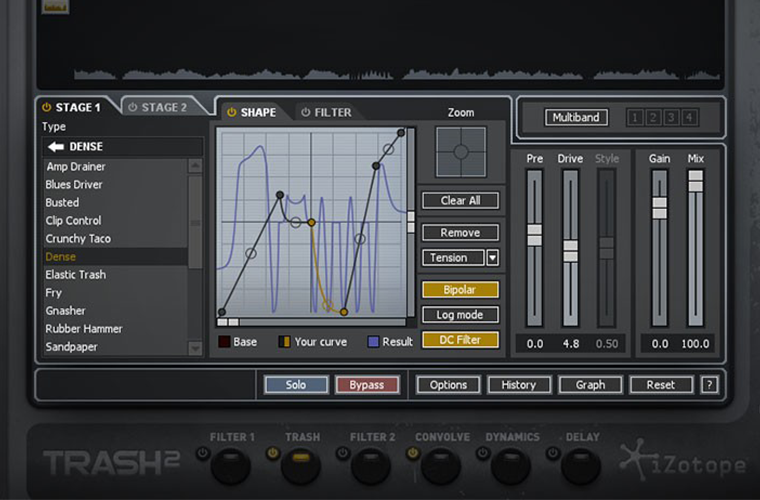Open the Options button

pos(448,385)
